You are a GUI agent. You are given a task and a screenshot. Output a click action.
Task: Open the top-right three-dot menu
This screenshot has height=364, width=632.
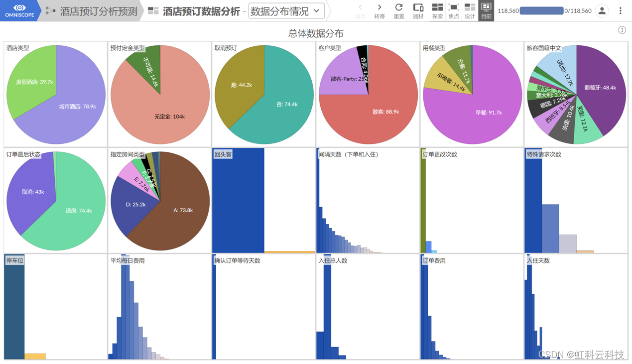coord(620,10)
